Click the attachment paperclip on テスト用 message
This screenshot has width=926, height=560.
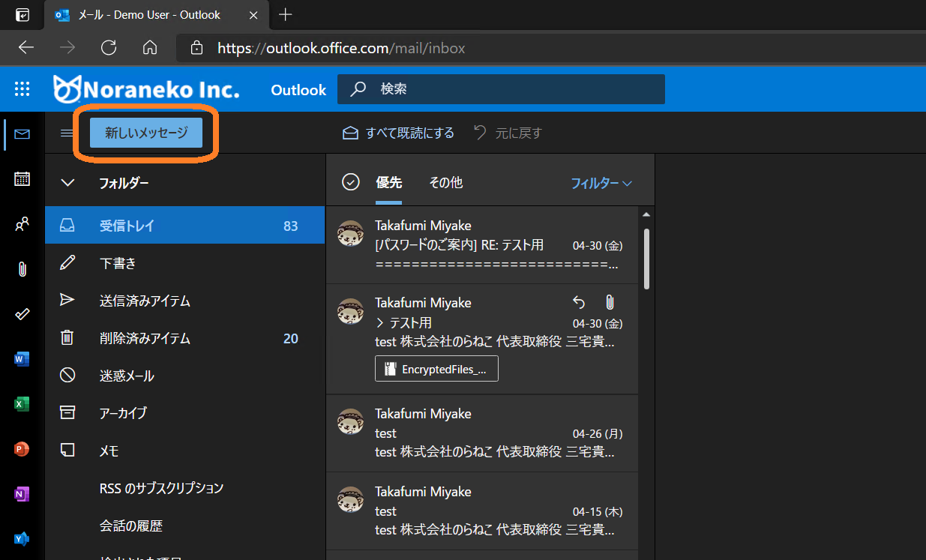coord(610,302)
